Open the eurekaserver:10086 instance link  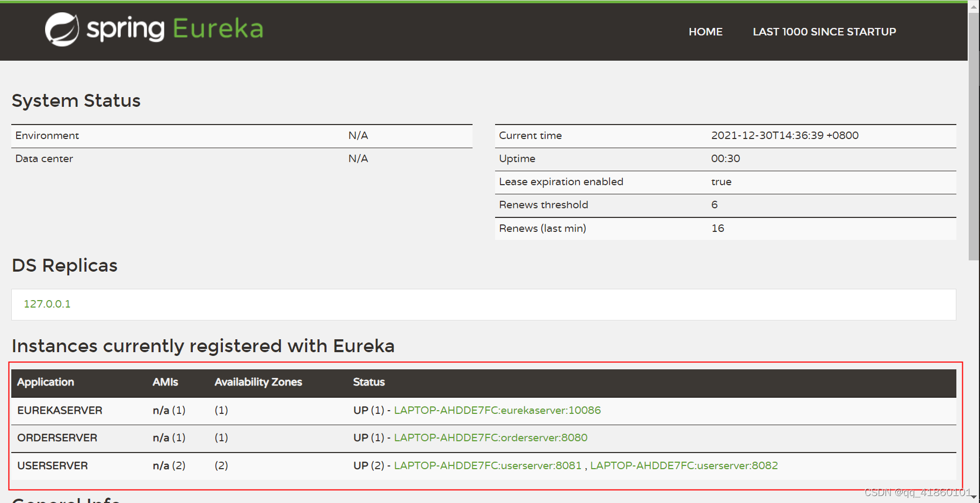click(x=497, y=410)
